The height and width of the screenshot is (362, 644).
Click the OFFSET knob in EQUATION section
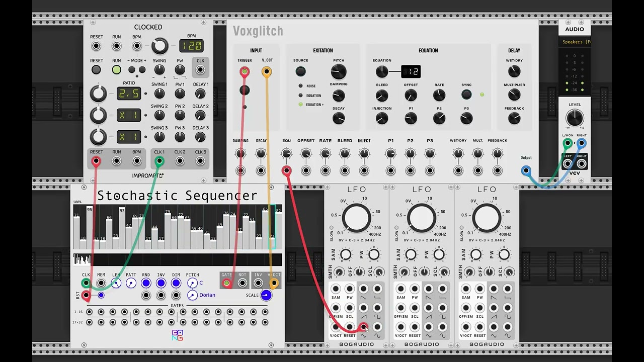click(411, 95)
